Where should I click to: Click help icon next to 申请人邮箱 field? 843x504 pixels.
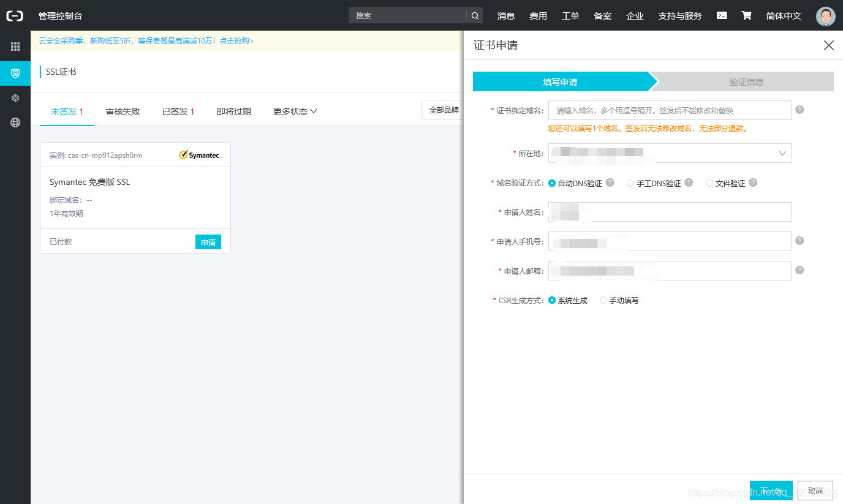coord(800,270)
